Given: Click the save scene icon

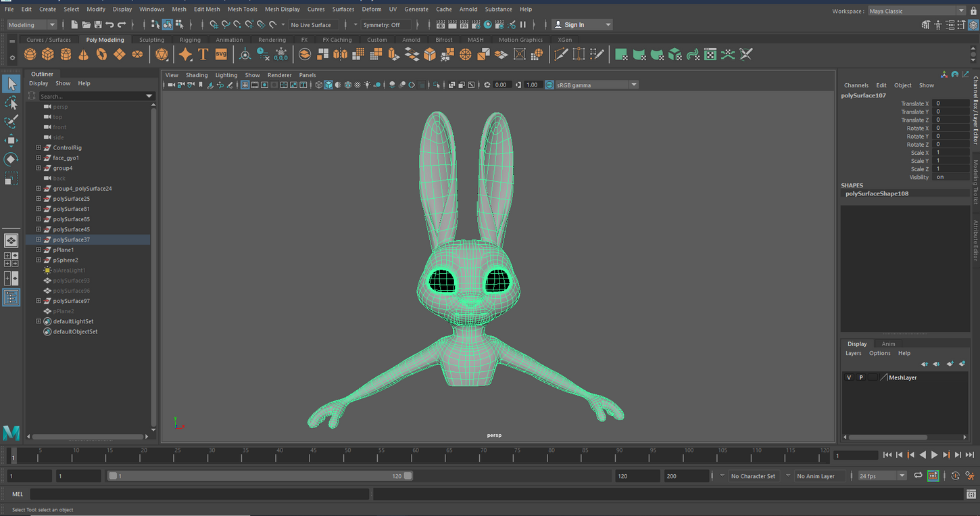Looking at the screenshot, I should (x=98, y=25).
